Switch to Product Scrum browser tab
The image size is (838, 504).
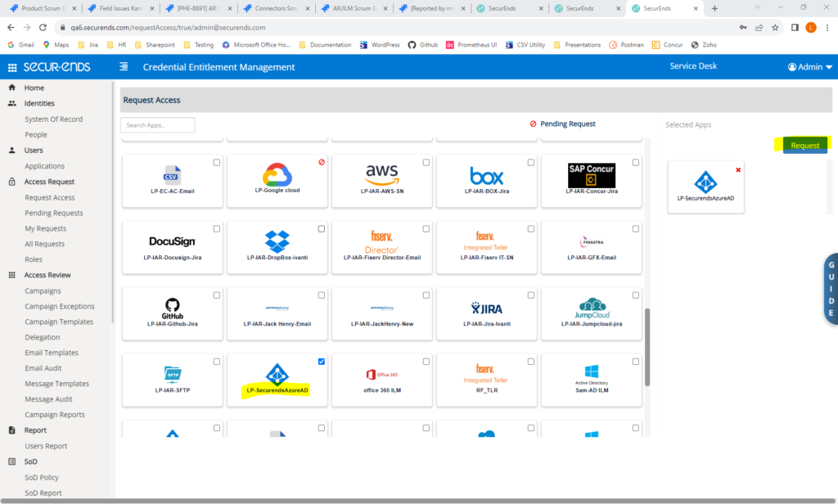pos(43,8)
